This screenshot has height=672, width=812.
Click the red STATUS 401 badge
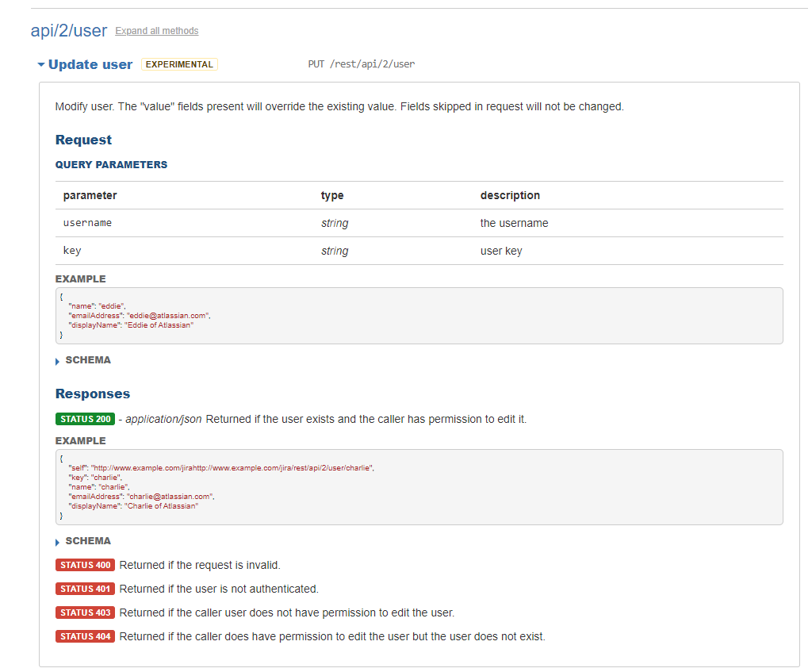[86, 589]
